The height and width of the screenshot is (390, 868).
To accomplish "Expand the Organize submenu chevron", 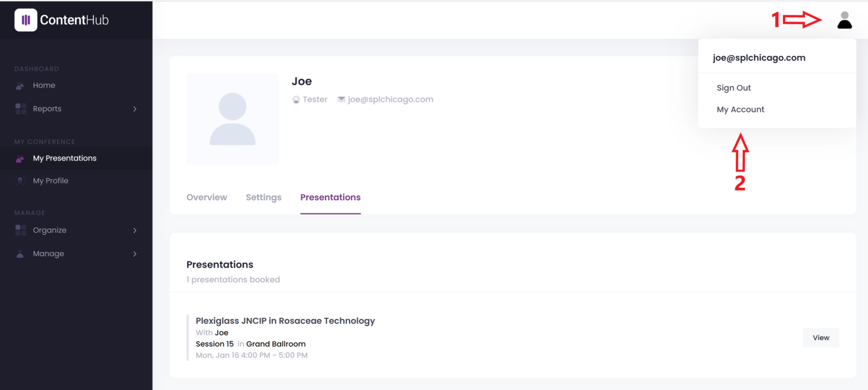I will pyautogui.click(x=134, y=231).
